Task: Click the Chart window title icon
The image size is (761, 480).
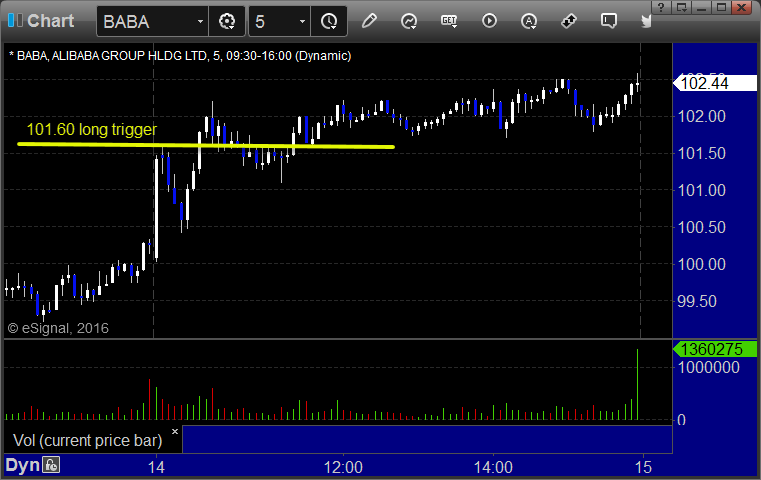Action: [x=16, y=21]
